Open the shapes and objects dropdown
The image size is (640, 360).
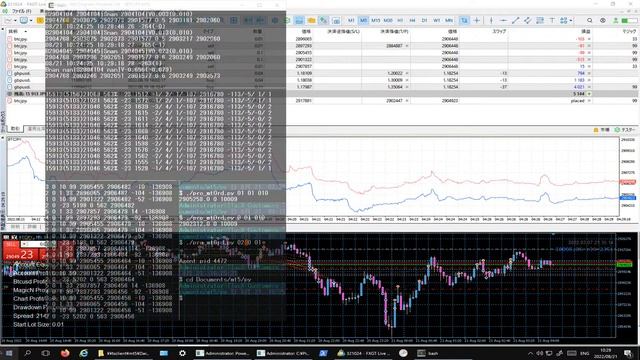pos(566,20)
